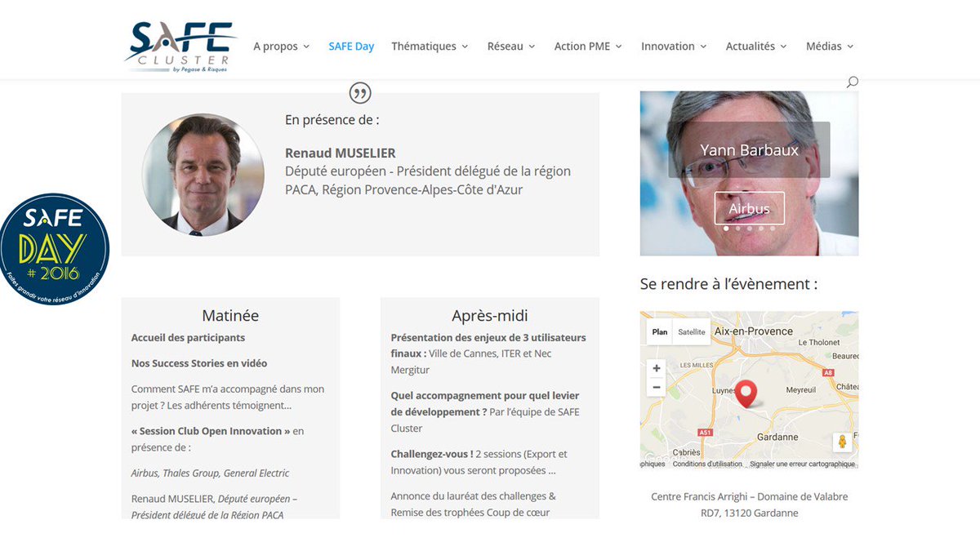This screenshot has height=551, width=980.
Task: Expand the Médias menu
Action: point(830,47)
